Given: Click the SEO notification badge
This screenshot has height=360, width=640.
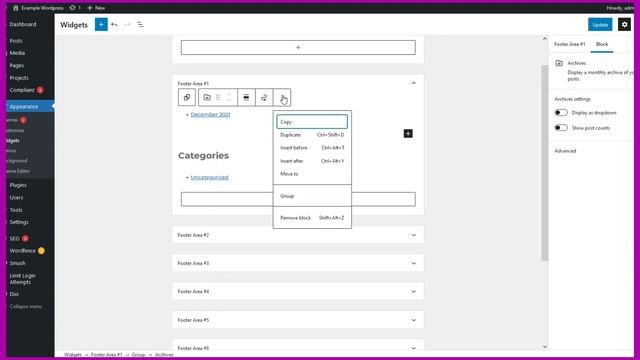Looking at the screenshot, I should coord(25,238).
